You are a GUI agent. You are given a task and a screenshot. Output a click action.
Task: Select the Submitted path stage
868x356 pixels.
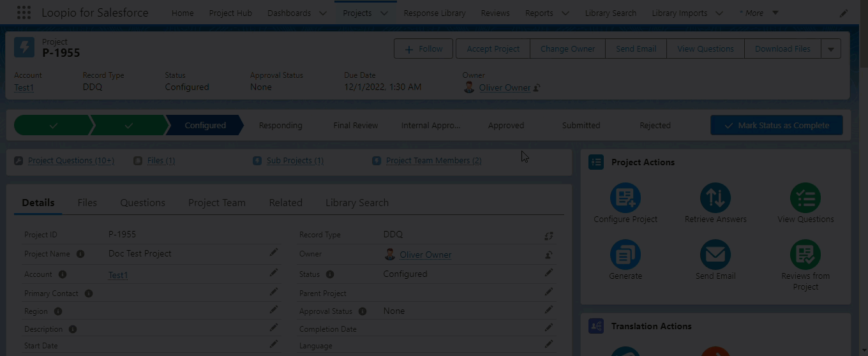pos(581,125)
